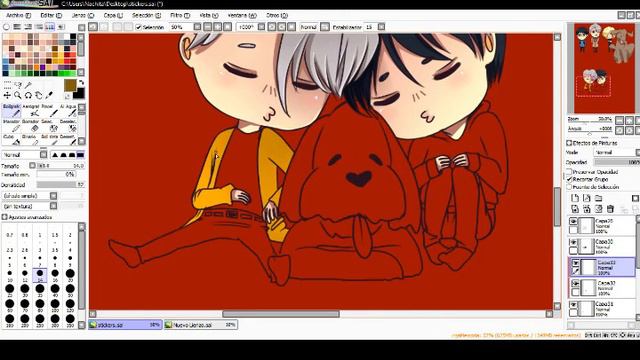Image resolution: width=640 pixels, height=360 pixels.
Task: Switch to the Nuevo Lienzo.sai tab
Action: pyautogui.click(x=201, y=325)
